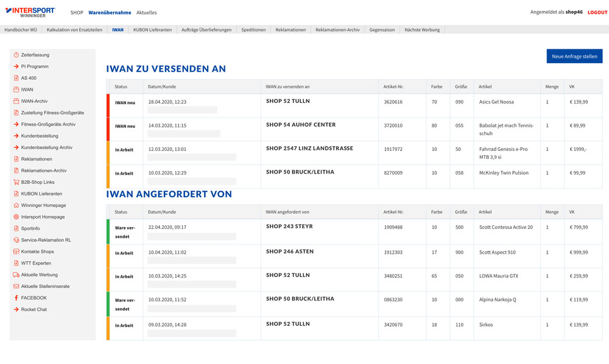This screenshot has width=609, height=364.
Task: Open the Nächste Werbung tab
Action: click(422, 30)
